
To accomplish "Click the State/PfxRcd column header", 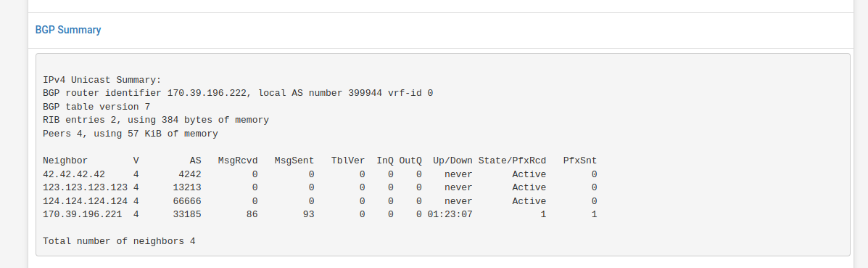I will click(512, 161).
